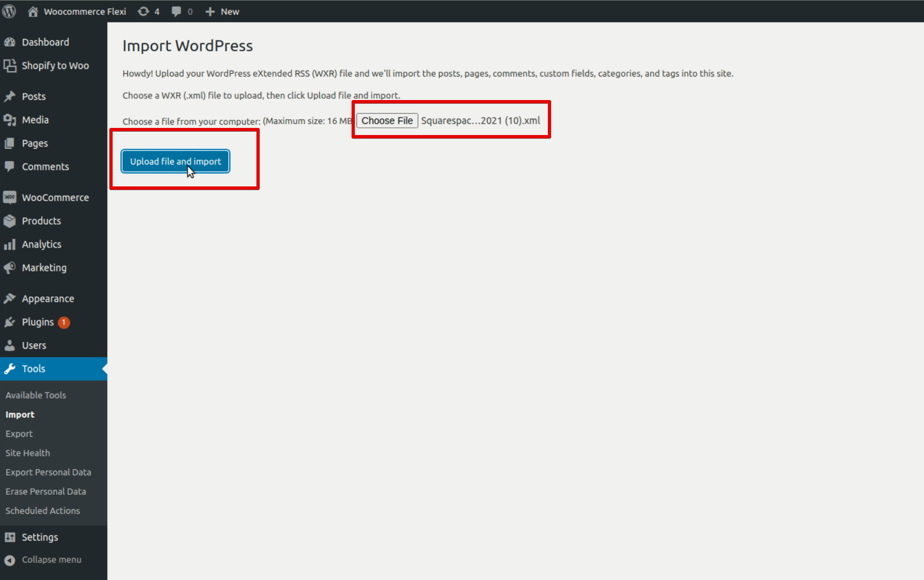Click the Plugins plug icon

coord(10,322)
